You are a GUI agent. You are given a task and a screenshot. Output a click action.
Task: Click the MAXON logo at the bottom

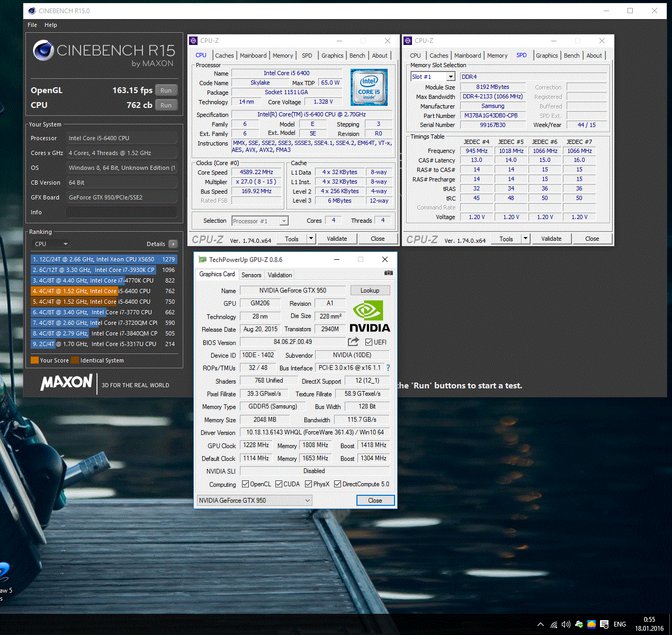tap(67, 382)
